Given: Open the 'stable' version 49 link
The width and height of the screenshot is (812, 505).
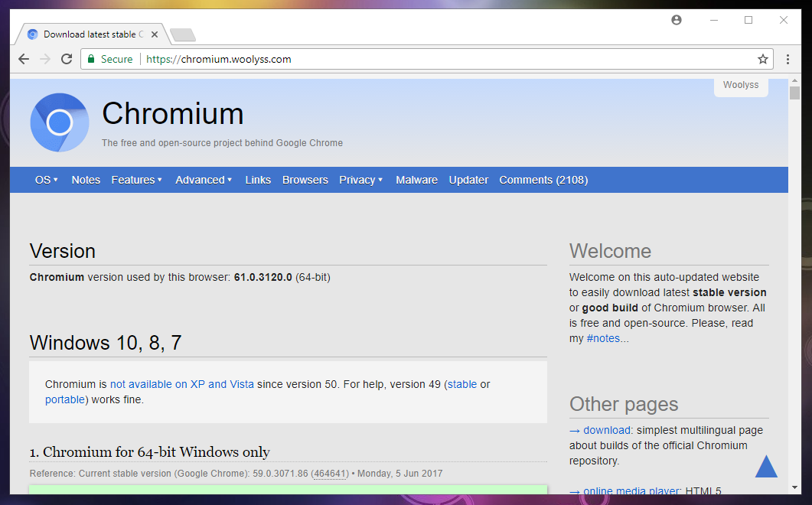Looking at the screenshot, I should tap(462, 384).
